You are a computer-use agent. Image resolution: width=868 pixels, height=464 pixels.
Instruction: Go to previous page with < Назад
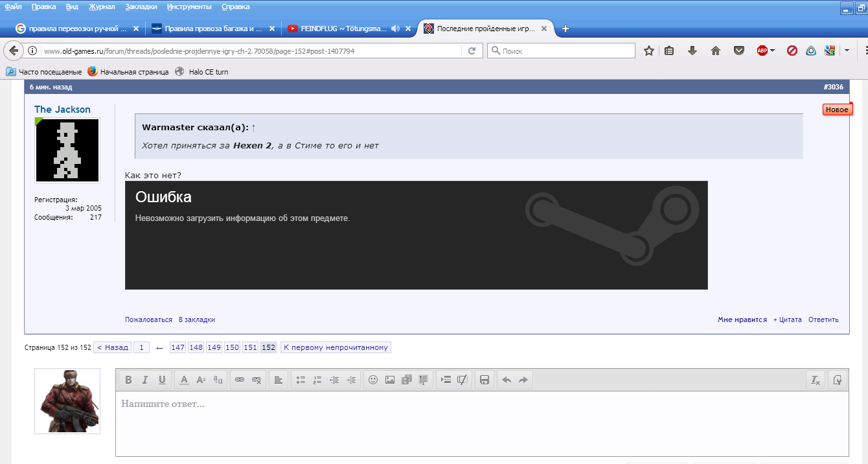point(113,347)
